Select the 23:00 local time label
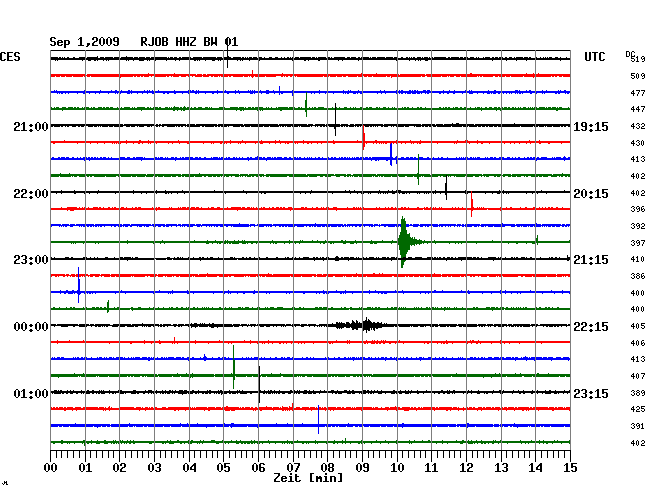This screenshot has height=494, width=650. pyautogui.click(x=31, y=260)
